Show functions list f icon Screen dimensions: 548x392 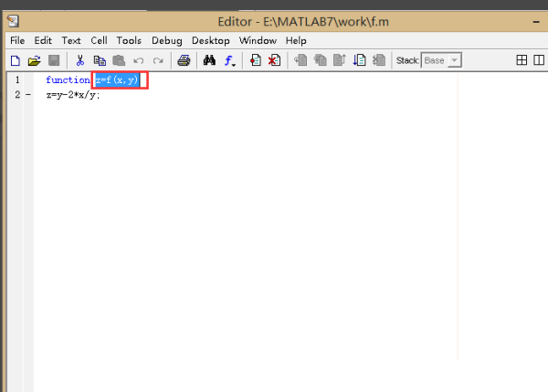pos(229,61)
